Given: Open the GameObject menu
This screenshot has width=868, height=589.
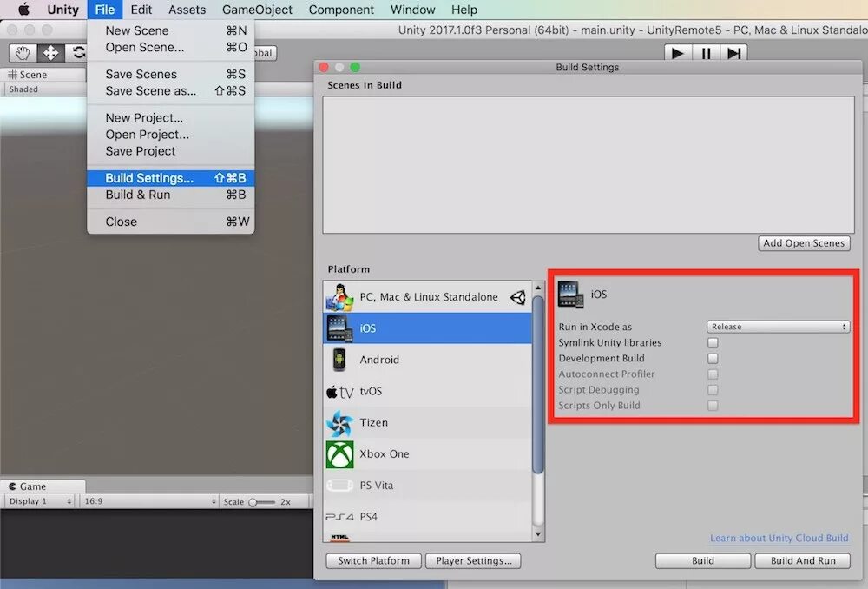Looking at the screenshot, I should (x=258, y=10).
